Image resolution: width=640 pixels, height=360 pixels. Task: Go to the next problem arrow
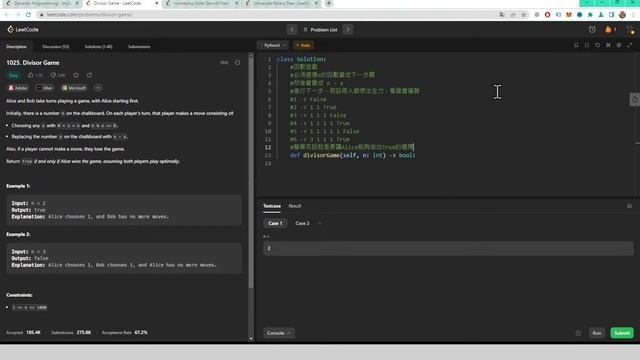click(348, 29)
